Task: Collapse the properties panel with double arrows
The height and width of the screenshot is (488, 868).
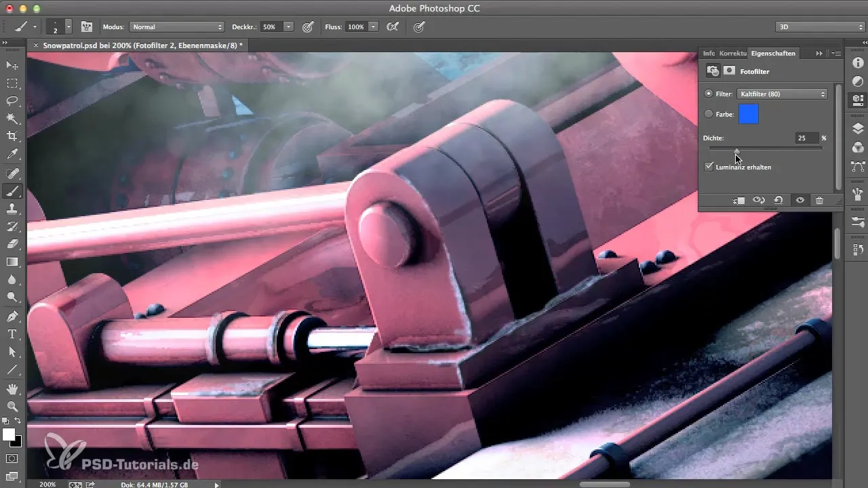Action: (x=819, y=53)
